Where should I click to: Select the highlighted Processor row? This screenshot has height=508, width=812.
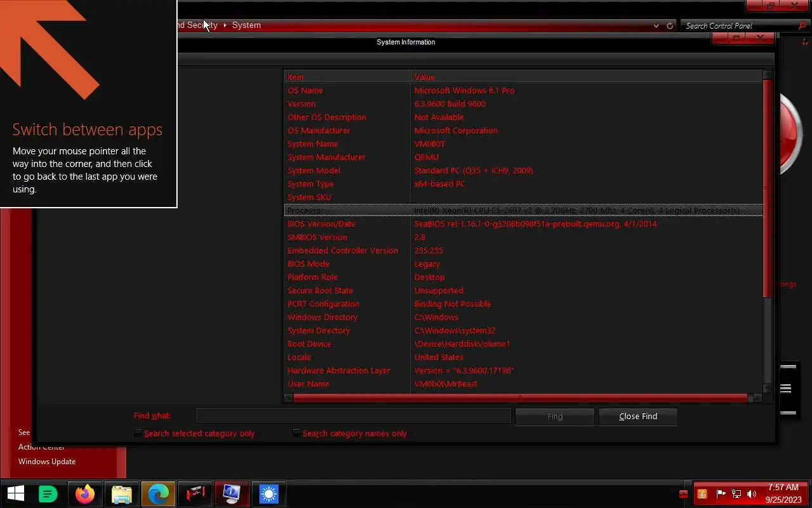523,210
